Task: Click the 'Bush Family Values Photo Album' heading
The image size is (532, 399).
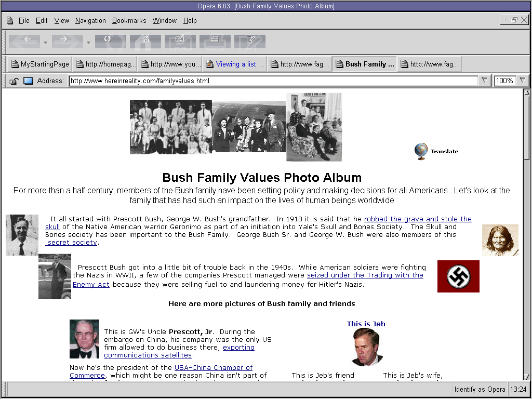Action: pos(262,178)
